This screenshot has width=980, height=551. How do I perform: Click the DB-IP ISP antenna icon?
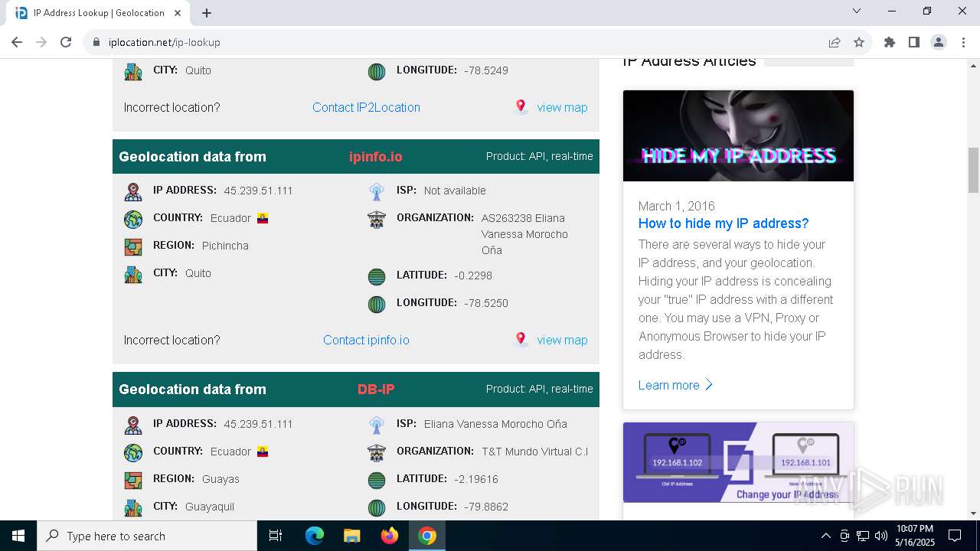click(377, 425)
